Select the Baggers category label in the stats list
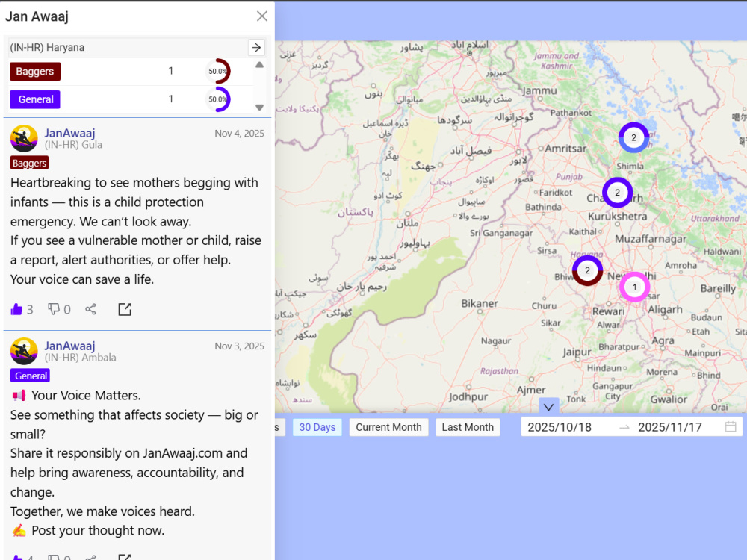 [x=35, y=72]
